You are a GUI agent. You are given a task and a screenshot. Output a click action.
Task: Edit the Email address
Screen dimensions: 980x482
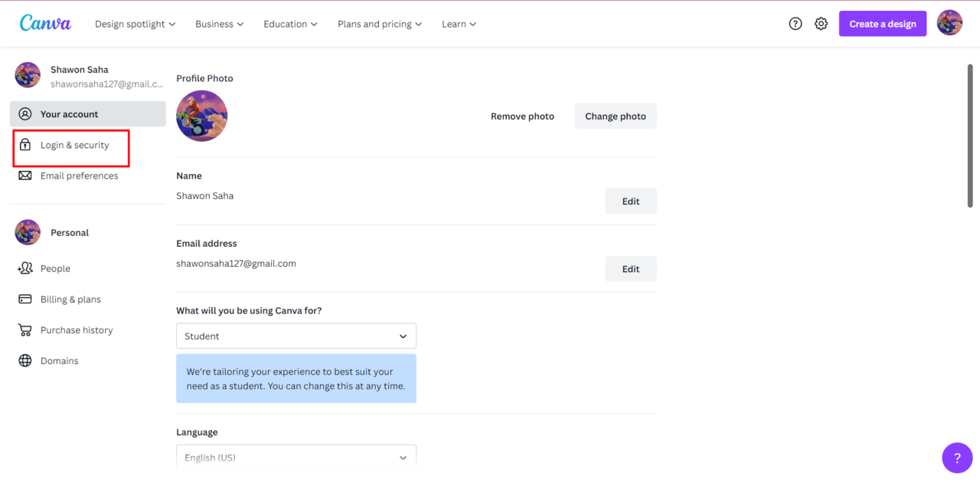coord(631,268)
